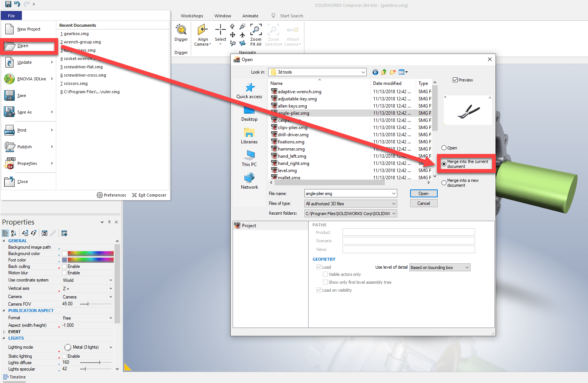Enable the Back culling checkbox

click(65, 266)
